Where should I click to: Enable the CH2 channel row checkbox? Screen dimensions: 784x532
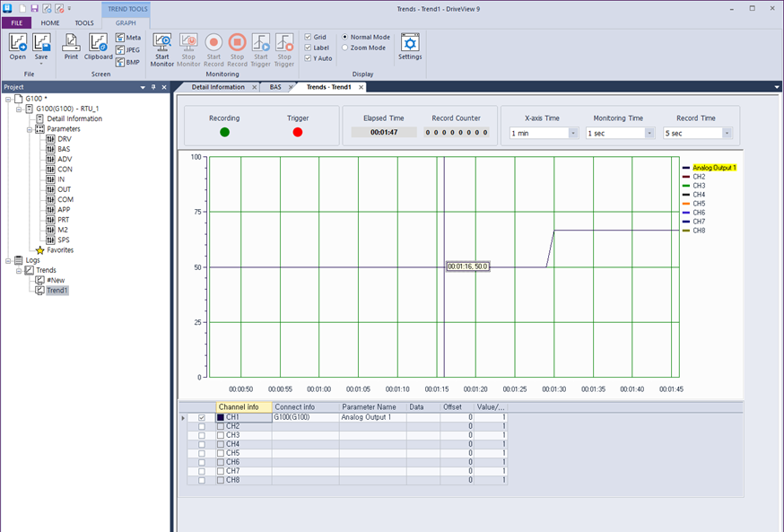202,426
